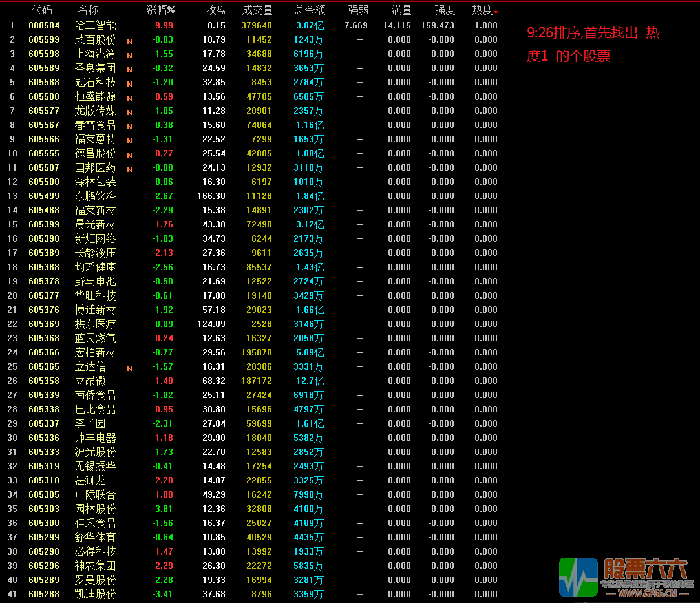Sort by the 成交量 column header
The height and width of the screenshot is (603, 700).
(x=257, y=10)
